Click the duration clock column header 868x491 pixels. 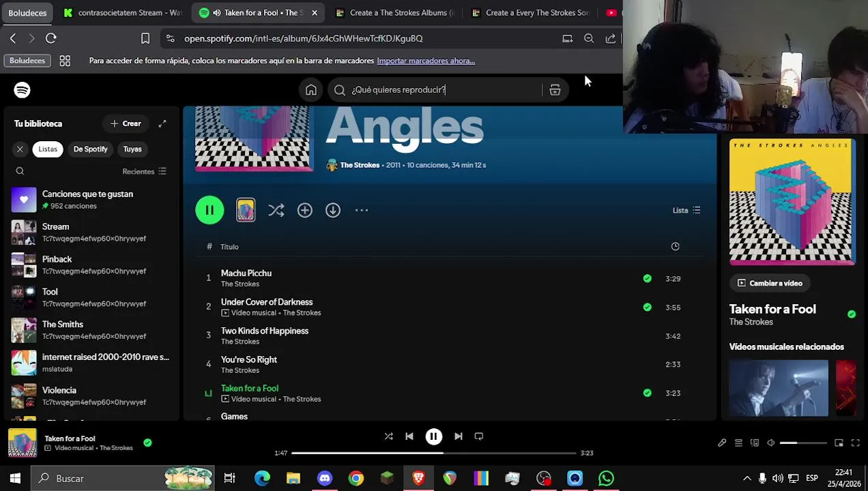(x=676, y=246)
